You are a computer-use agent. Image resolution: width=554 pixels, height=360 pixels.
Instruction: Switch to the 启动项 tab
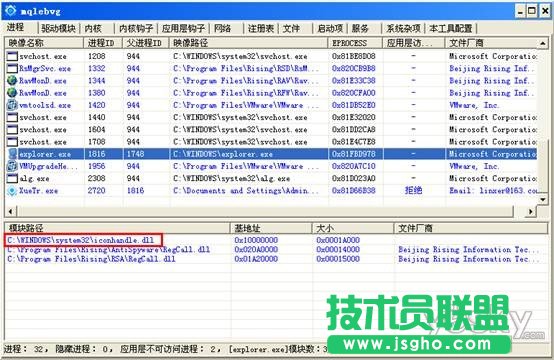pyautogui.click(x=330, y=28)
